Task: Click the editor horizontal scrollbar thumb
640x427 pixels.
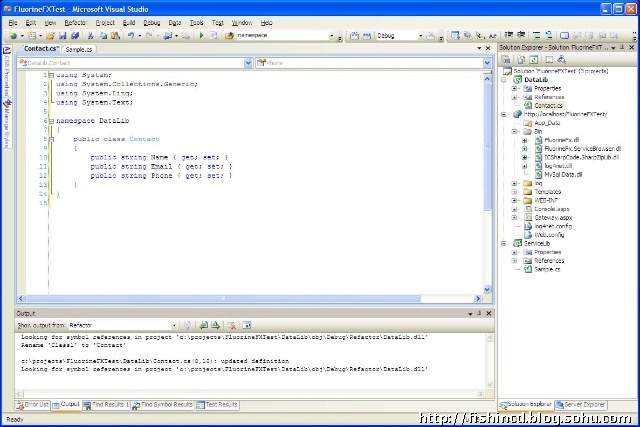Action: tap(223, 299)
